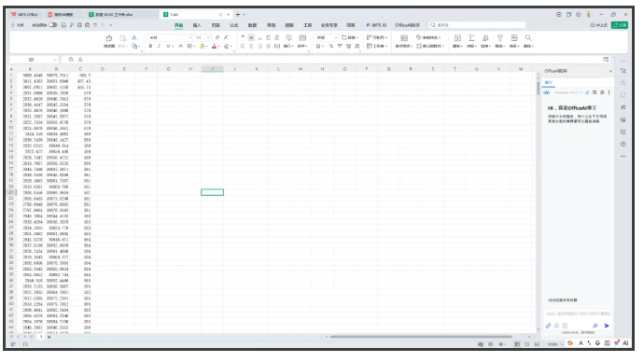The width and height of the screenshot is (644, 362).
Task: Add a new sheet with the plus button
Action: pyautogui.click(x=49, y=337)
